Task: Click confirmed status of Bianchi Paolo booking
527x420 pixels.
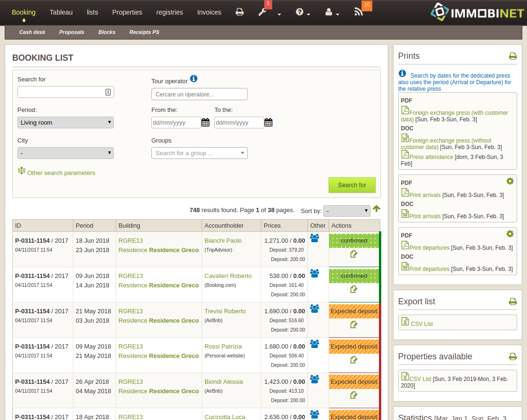Action: pos(354,241)
